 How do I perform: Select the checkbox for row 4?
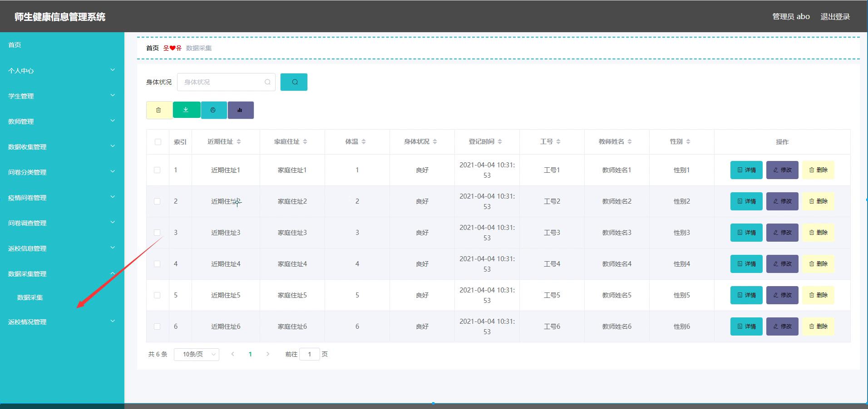click(157, 264)
